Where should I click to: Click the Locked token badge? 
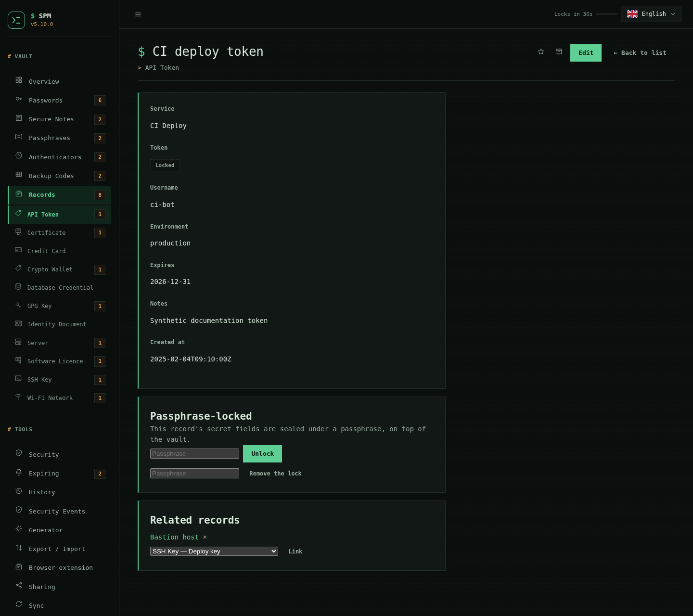(x=165, y=165)
